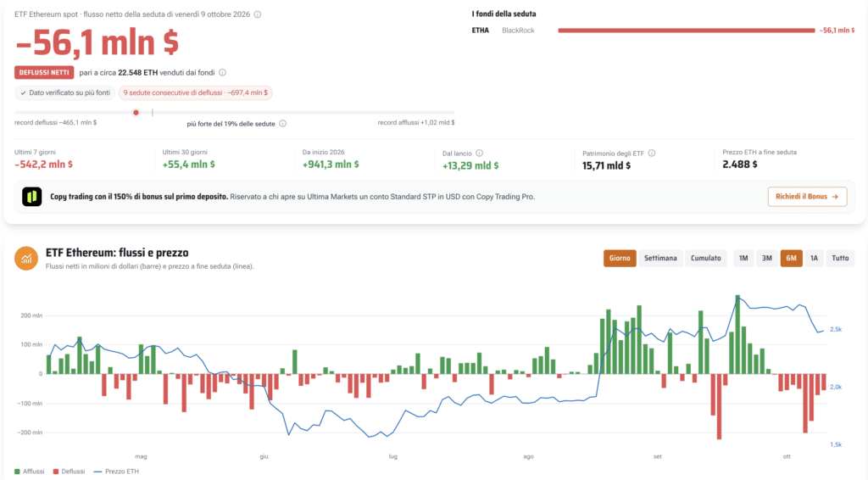
Task: Click the 'BlackRock' fund issuer name
Action: (x=518, y=31)
